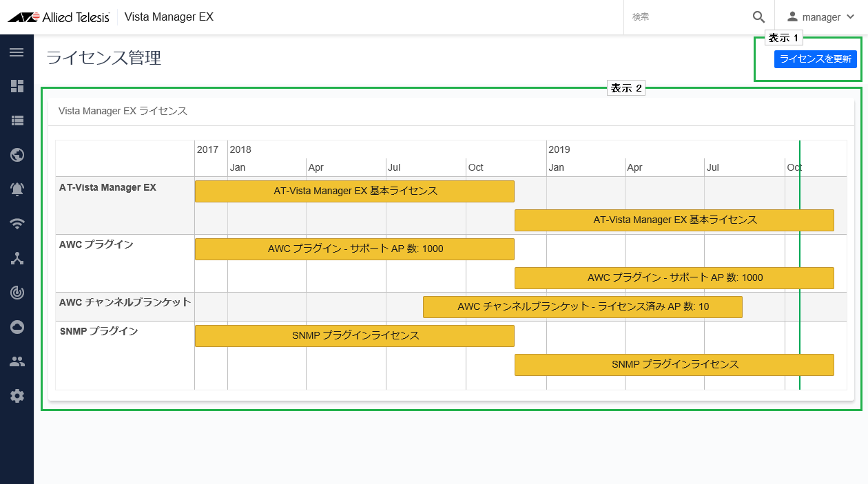
Task: Click the 2019 year header
Action: [x=559, y=149]
